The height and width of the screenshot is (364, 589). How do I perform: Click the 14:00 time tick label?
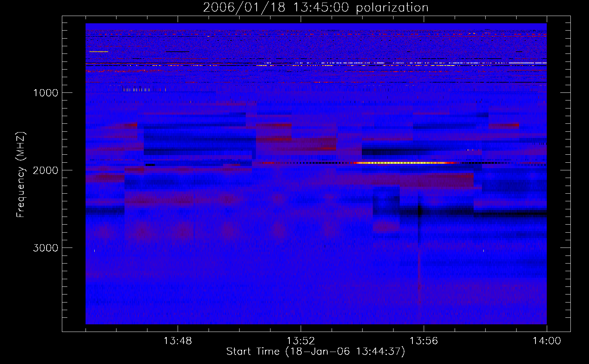tap(547, 341)
